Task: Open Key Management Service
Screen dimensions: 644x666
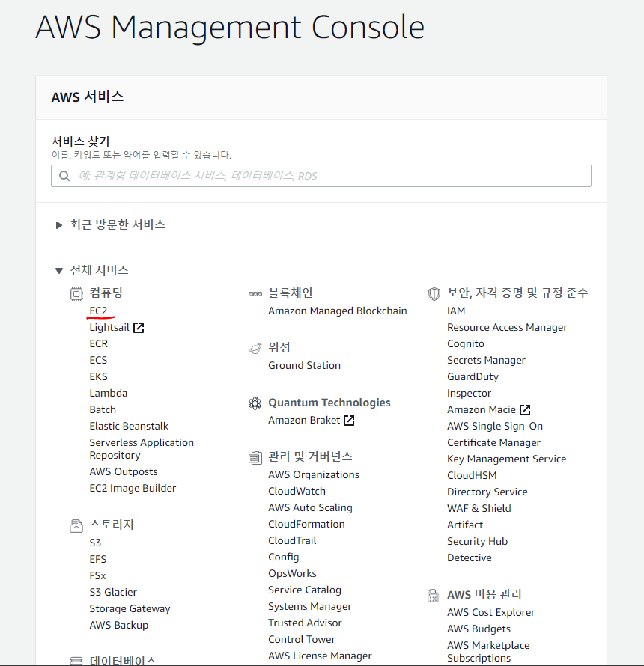Action: pos(507,459)
